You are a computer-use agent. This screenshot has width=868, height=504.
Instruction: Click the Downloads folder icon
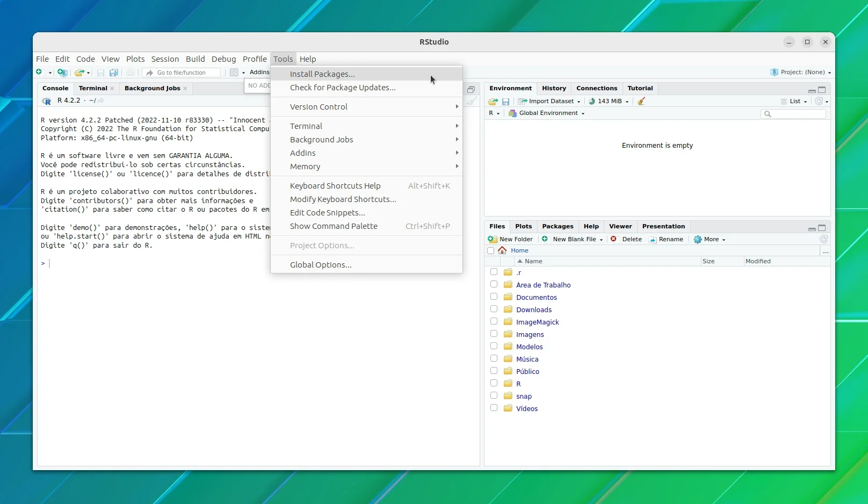click(x=508, y=309)
